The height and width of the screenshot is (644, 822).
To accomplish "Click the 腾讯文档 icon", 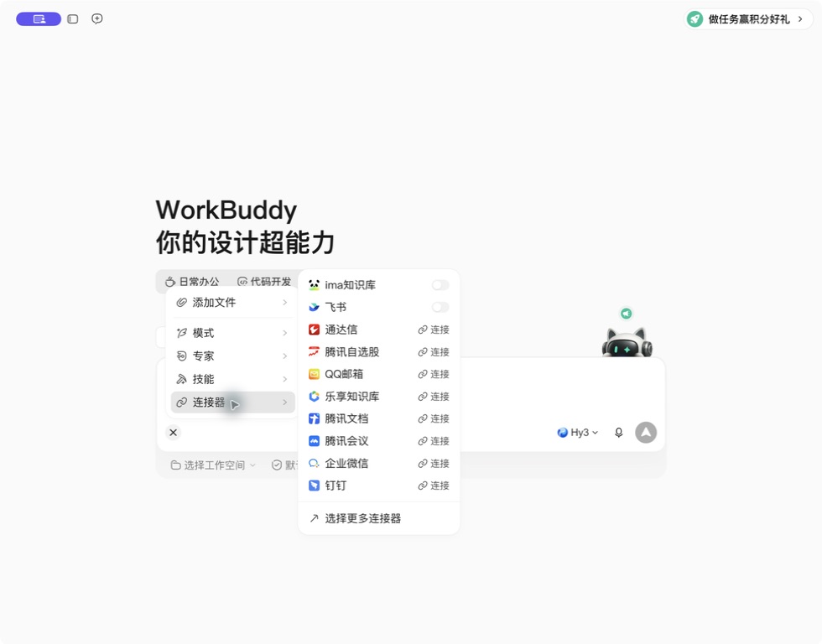I will tap(314, 418).
